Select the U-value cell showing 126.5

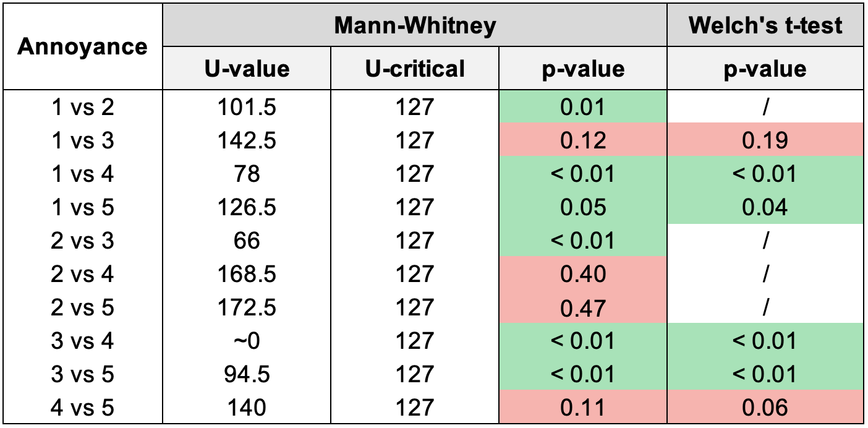247,208
